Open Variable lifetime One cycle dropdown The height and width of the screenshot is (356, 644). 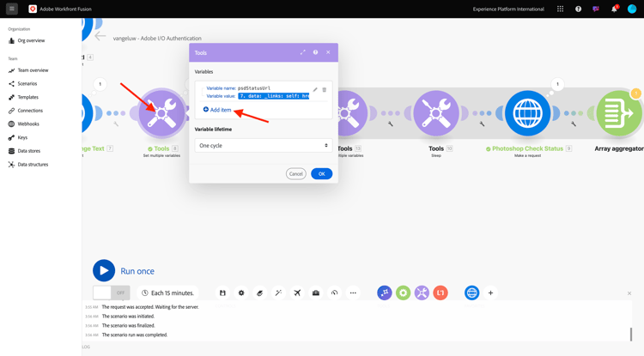264,145
